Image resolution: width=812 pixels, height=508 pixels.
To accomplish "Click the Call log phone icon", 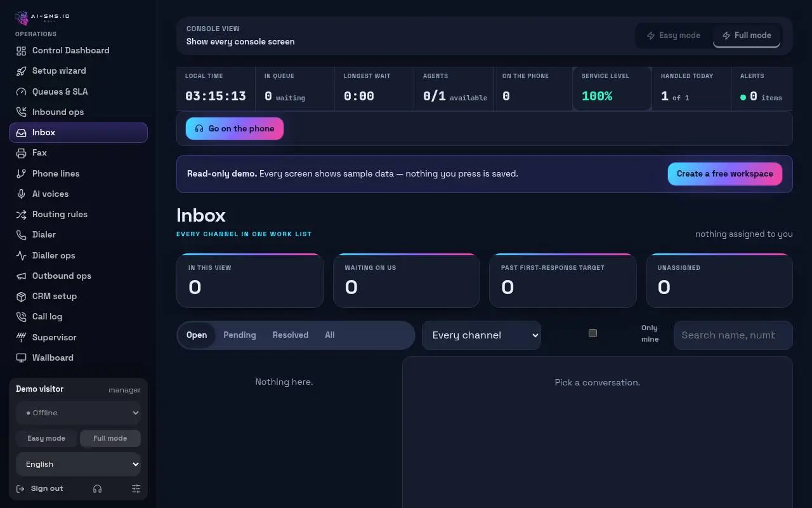I will [21, 317].
